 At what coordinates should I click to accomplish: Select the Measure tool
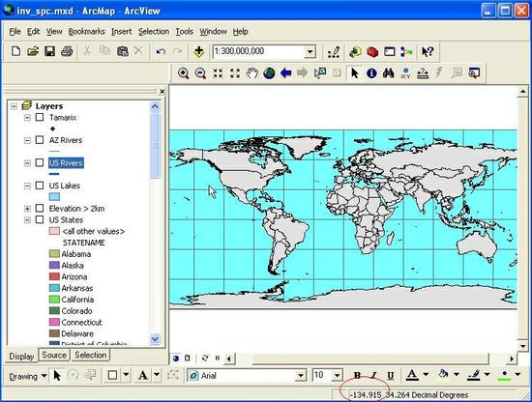click(423, 72)
